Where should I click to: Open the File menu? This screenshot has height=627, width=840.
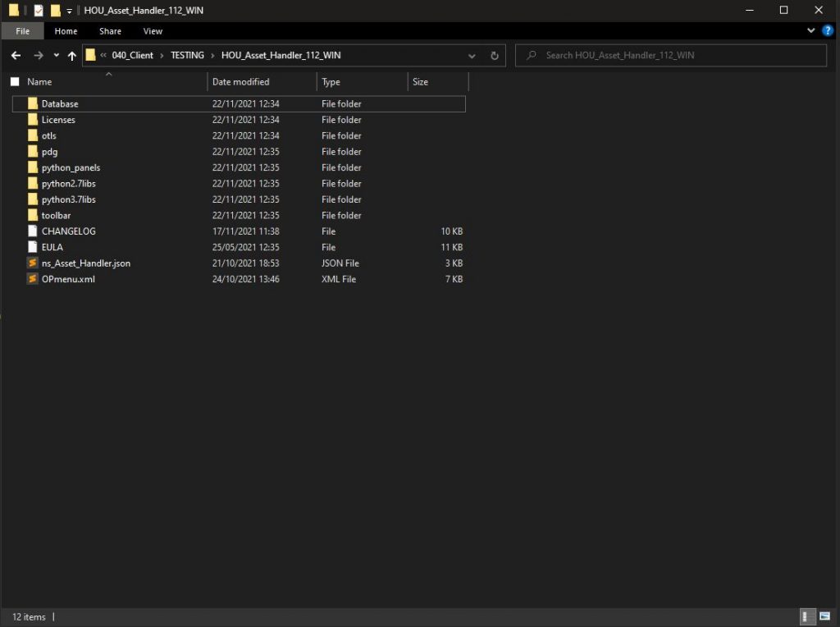click(23, 31)
